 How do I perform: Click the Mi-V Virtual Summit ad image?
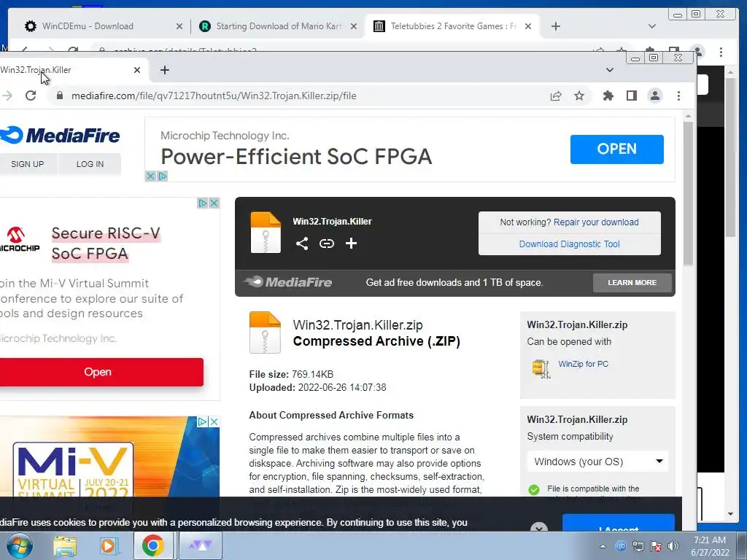[x=109, y=457]
